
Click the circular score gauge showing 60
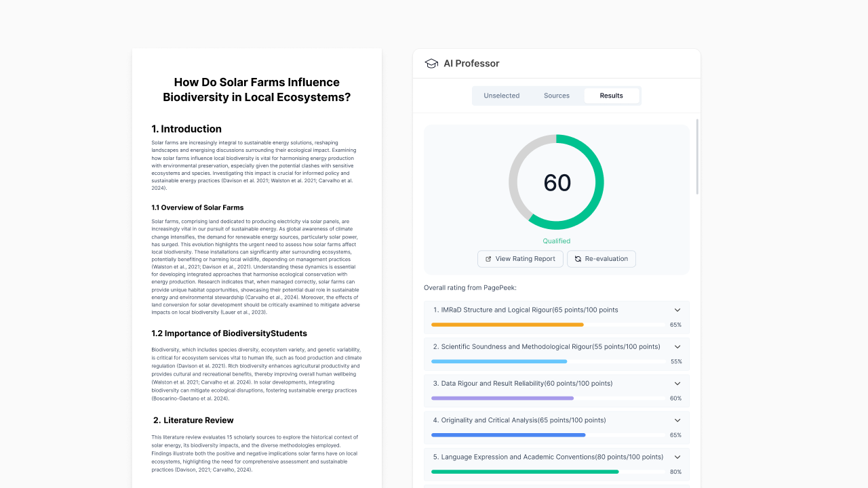coord(556,182)
